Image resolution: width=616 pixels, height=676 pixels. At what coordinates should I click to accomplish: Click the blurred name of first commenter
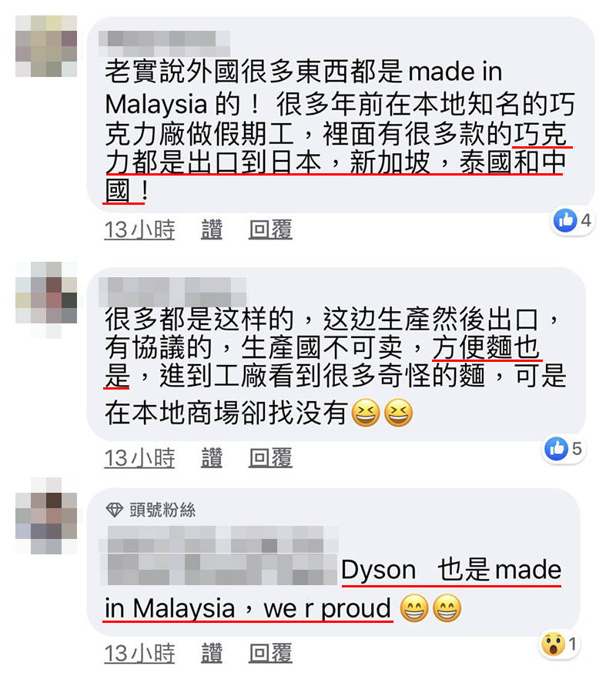tap(164, 43)
